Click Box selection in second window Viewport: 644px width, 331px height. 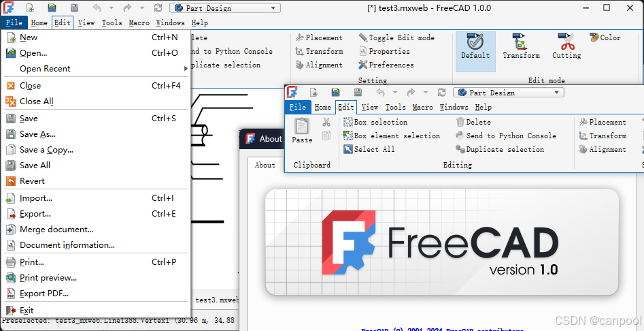[375, 122]
